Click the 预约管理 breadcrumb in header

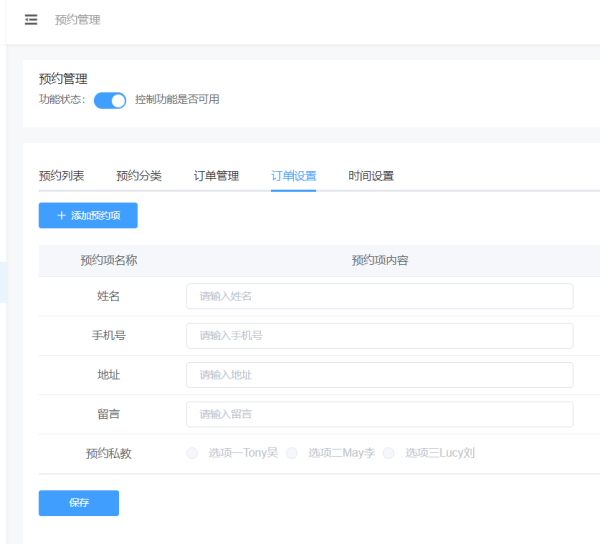pyautogui.click(x=77, y=20)
